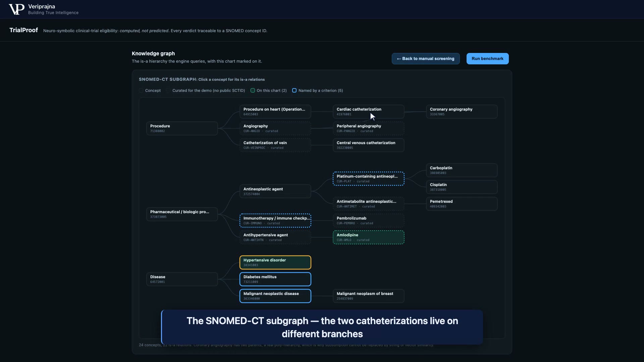Go back to manual screening
Screen dimensions: 644x362
(x=426, y=59)
